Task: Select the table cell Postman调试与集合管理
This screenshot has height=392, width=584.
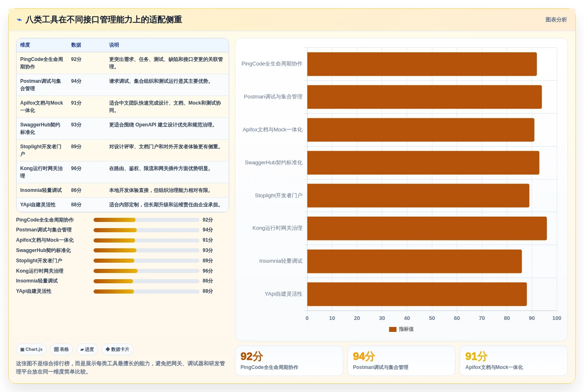Action: pos(41,85)
